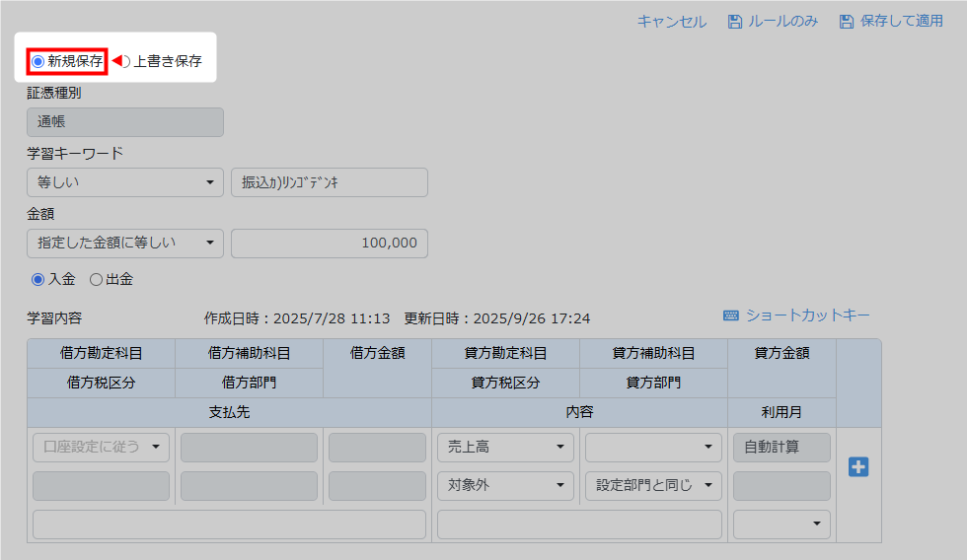Image resolution: width=967 pixels, height=560 pixels.
Task: Click the blue plus icon to add row
Action: pos(858,466)
